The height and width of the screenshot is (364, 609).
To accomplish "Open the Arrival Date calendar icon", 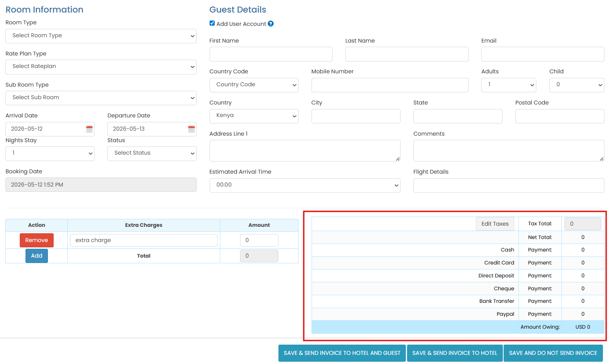I will coord(89,129).
